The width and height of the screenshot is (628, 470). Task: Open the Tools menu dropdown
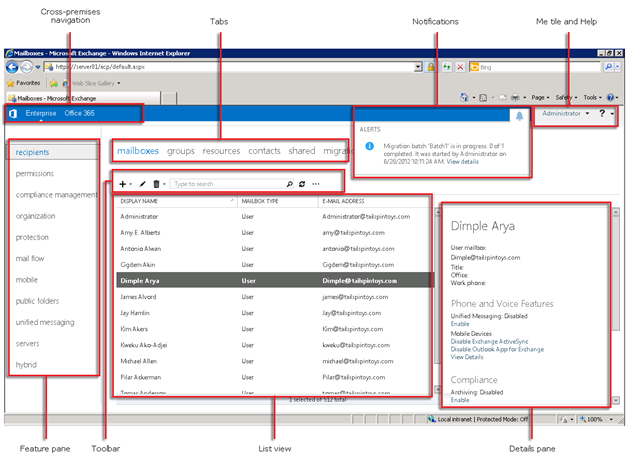point(592,97)
